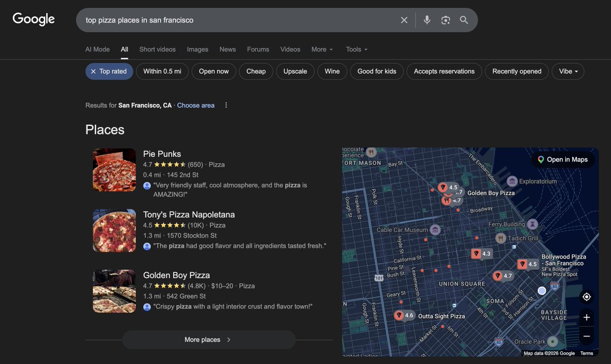The height and width of the screenshot is (364, 611).
Task: Open the Videos tab
Action: click(x=290, y=49)
